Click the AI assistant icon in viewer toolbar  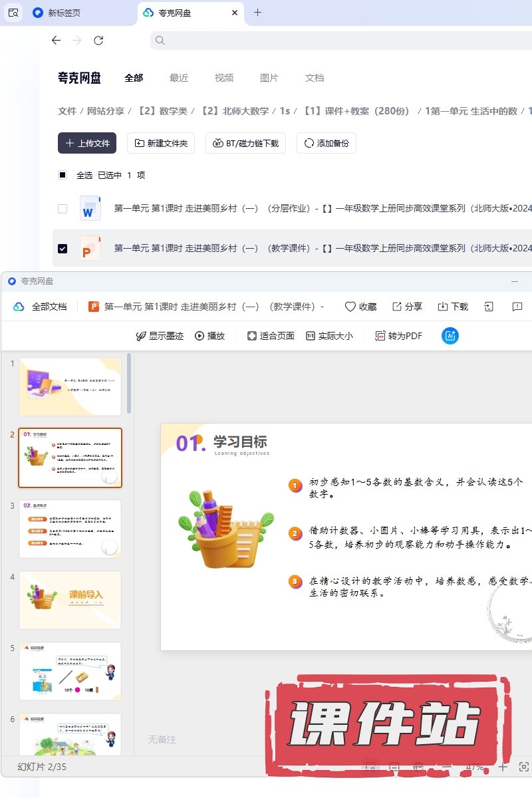click(450, 336)
